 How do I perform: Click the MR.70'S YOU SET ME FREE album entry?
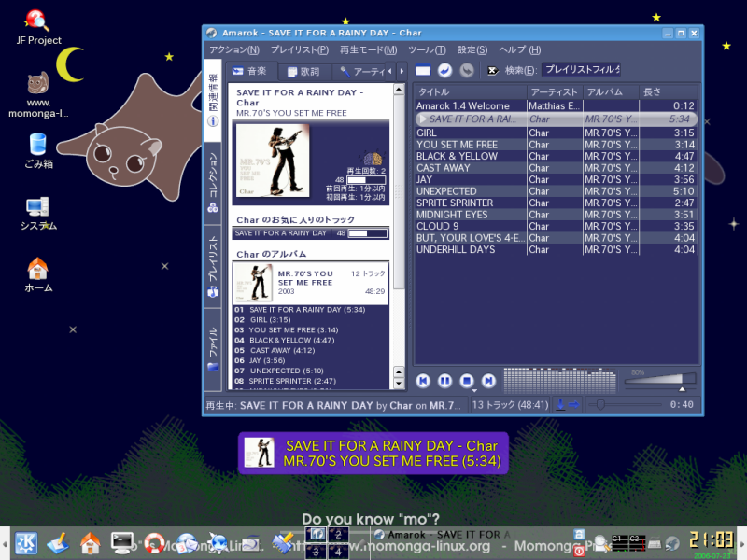click(311, 283)
